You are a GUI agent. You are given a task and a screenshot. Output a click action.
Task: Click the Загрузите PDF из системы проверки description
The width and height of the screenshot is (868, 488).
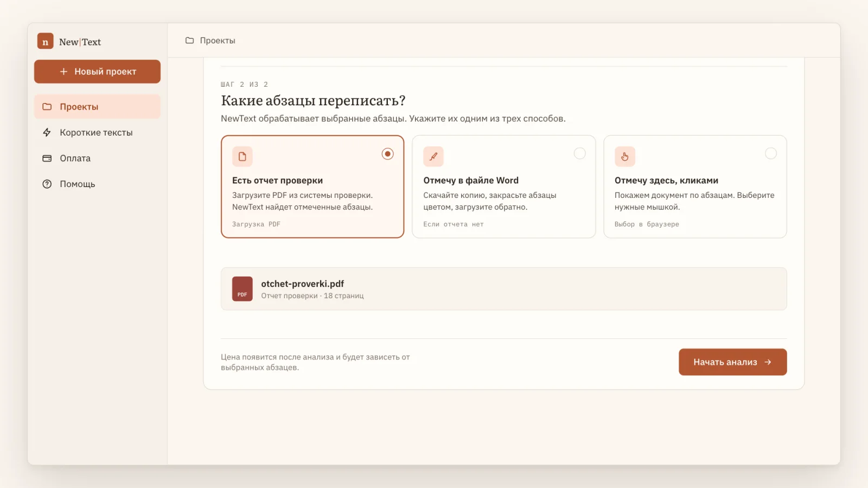[303, 201]
